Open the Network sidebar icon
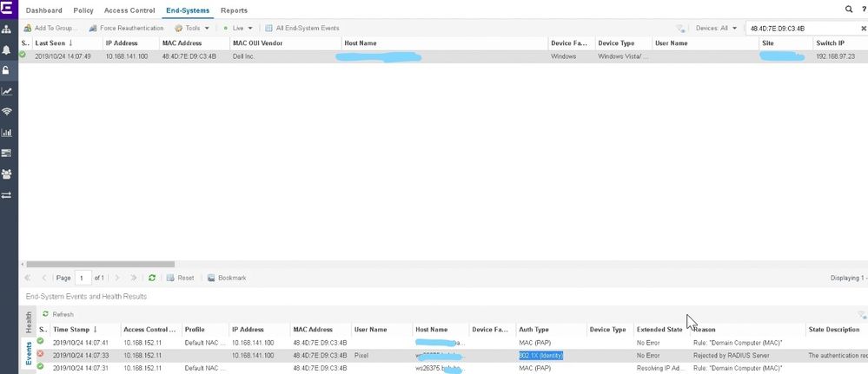Image resolution: width=868 pixels, height=374 pixels. pyautogui.click(x=8, y=29)
